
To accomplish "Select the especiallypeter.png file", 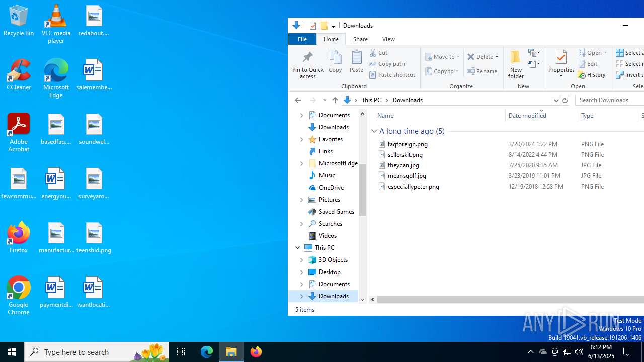I will [x=413, y=187].
